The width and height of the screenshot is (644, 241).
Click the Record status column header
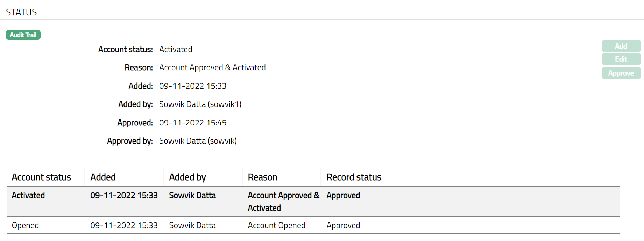(354, 177)
